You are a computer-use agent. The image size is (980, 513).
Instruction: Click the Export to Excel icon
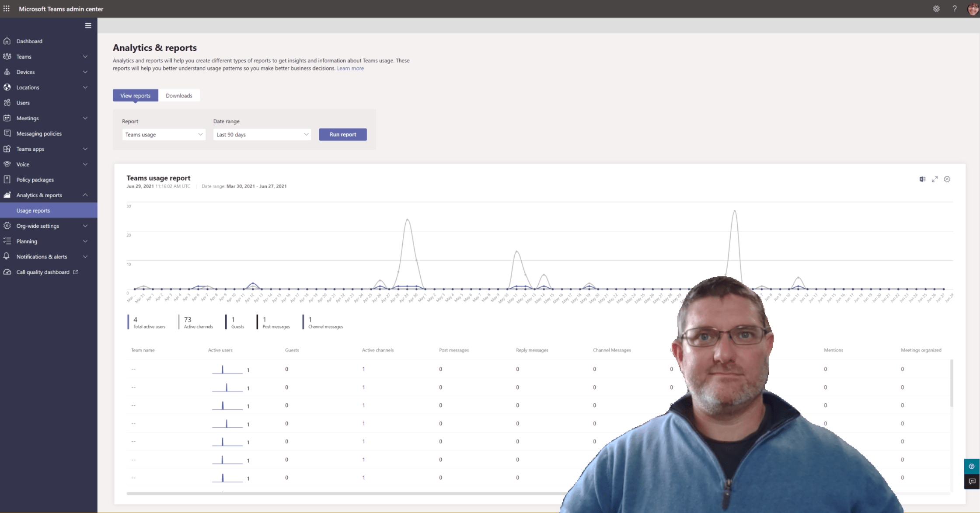click(x=922, y=179)
